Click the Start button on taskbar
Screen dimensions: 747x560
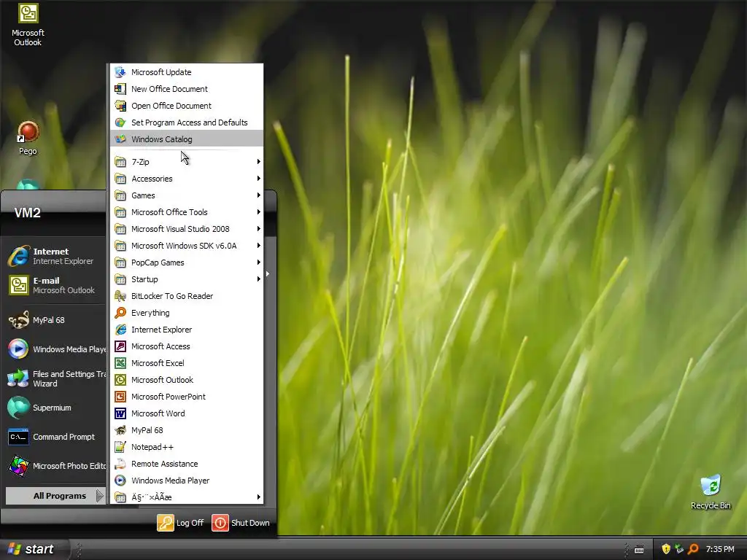[x=34, y=549]
